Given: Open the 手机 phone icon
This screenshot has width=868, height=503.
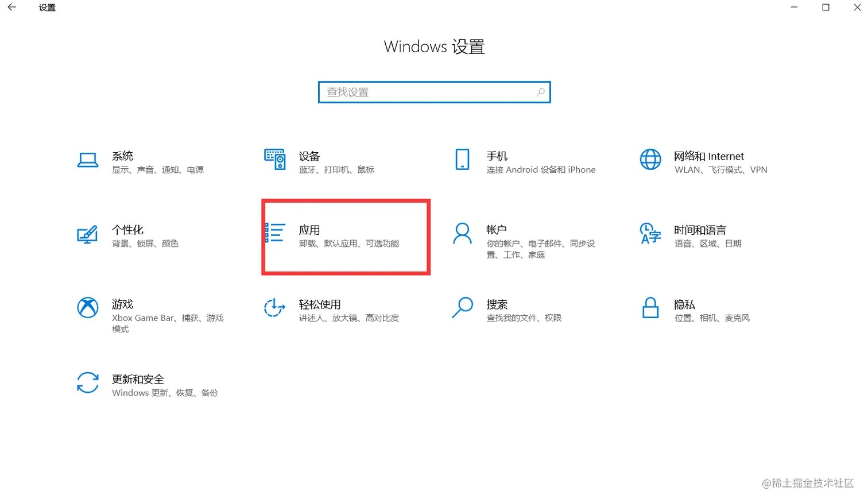Looking at the screenshot, I should (462, 159).
